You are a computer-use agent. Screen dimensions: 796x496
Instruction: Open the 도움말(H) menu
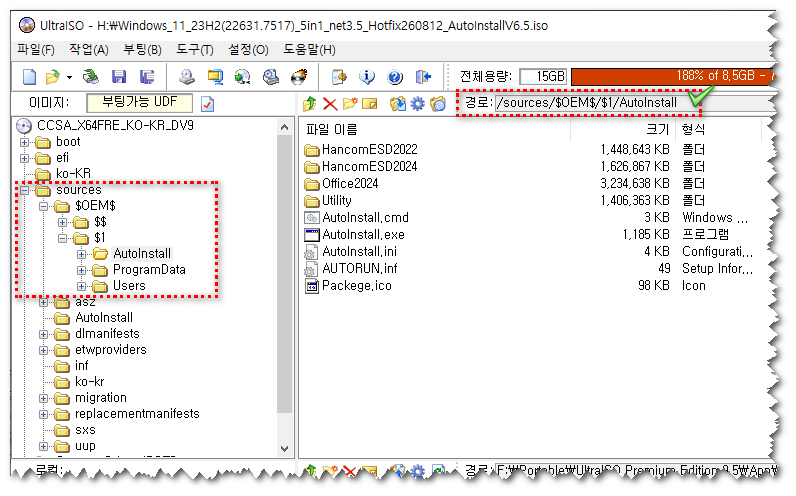(310, 50)
